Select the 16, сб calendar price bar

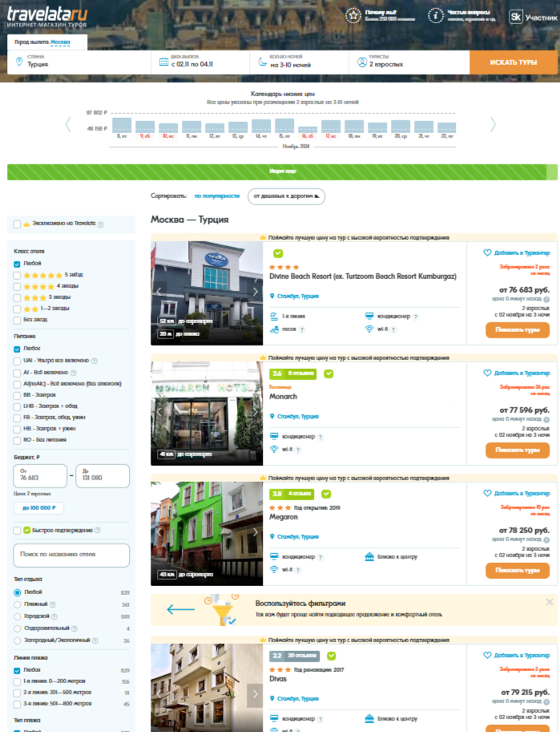tap(308, 130)
